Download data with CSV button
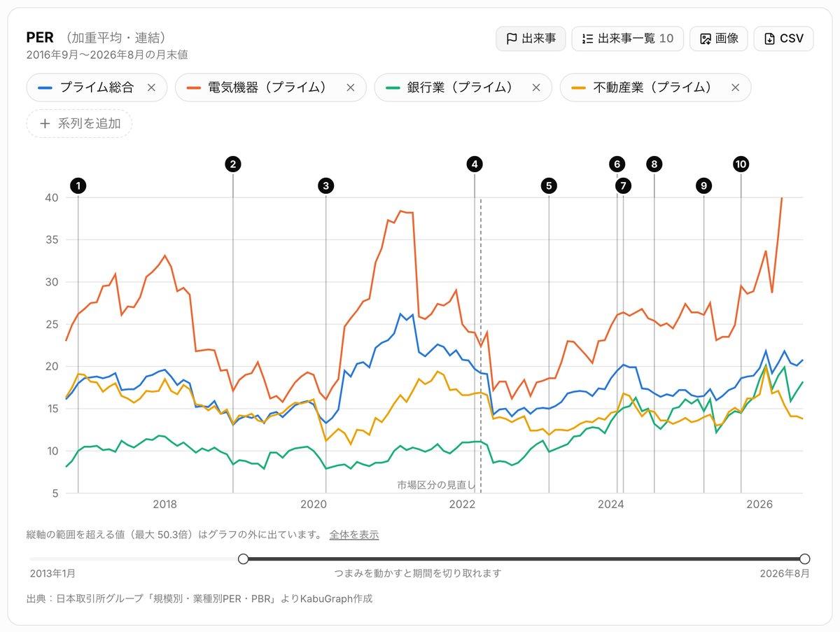Image resolution: width=840 pixels, height=632 pixels. (783, 38)
